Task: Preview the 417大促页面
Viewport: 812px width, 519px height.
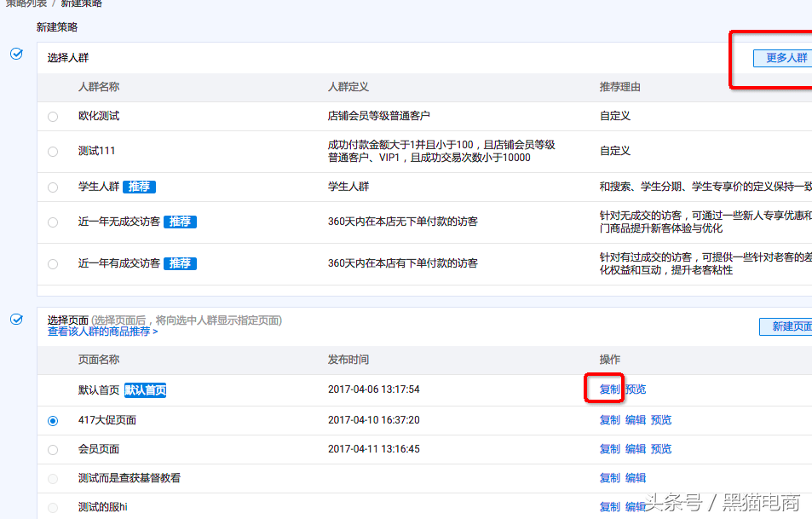Action: pos(661,419)
